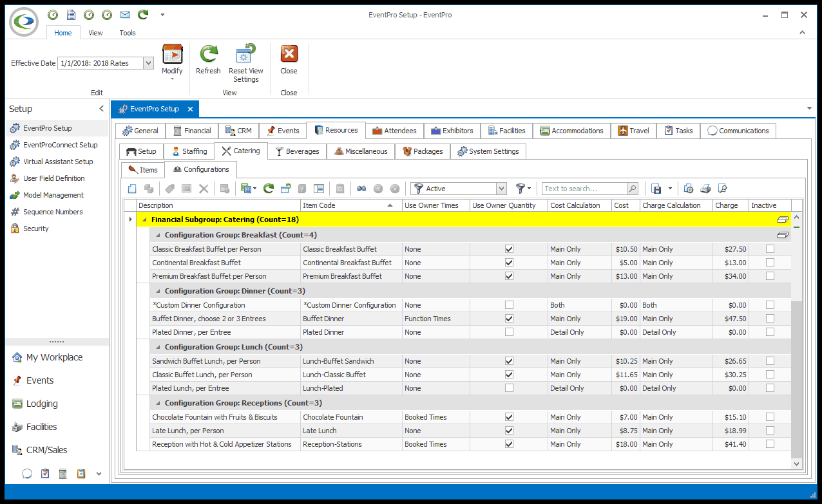Toggle Use Owner Quantity for Custom Dinner Configuration
This screenshot has height=504, width=822.
pyautogui.click(x=509, y=305)
